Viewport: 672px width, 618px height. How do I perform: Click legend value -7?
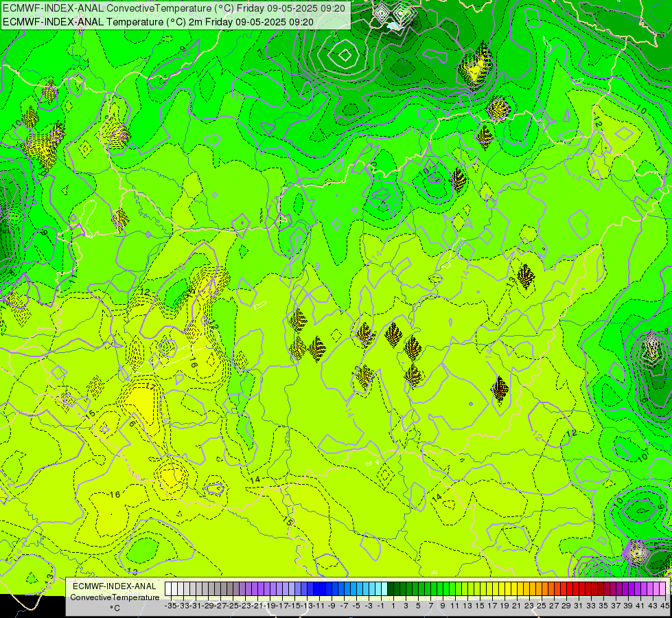(x=344, y=606)
